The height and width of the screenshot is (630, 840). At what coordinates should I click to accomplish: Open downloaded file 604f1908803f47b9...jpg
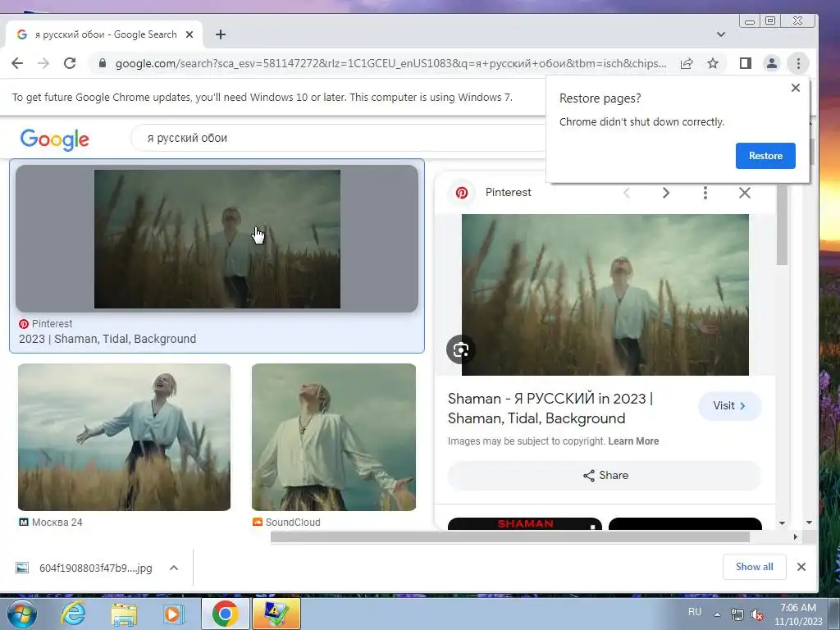85,568
